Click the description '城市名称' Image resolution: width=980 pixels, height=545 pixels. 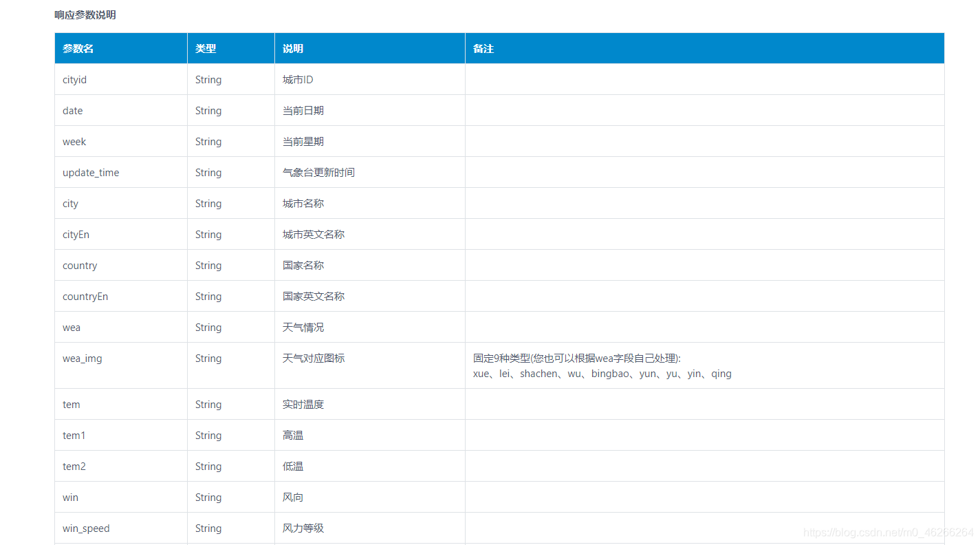[303, 204]
